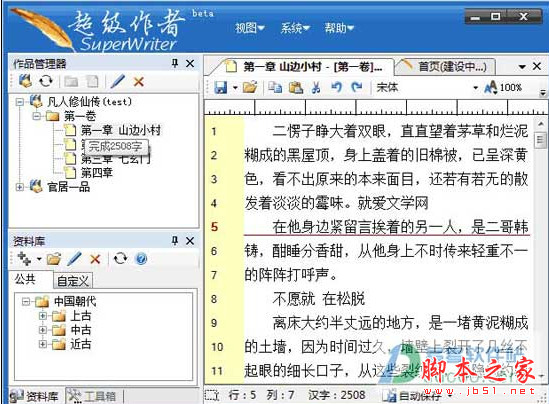Collapse the 中国朝代 folder node

click(26, 301)
